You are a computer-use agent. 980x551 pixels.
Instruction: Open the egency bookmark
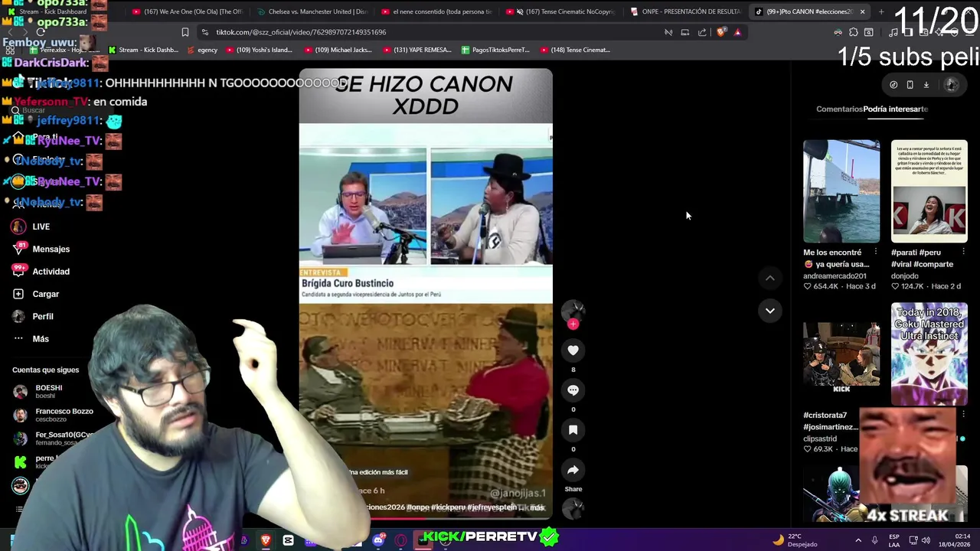(201, 50)
